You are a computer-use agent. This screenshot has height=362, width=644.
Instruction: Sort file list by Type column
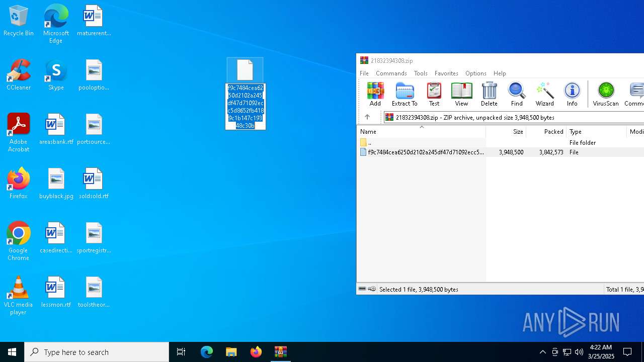pos(597,132)
